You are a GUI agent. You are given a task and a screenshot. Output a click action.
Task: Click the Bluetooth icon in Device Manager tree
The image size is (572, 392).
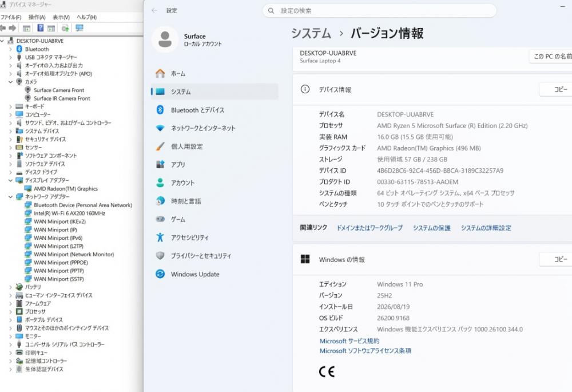tap(19, 49)
